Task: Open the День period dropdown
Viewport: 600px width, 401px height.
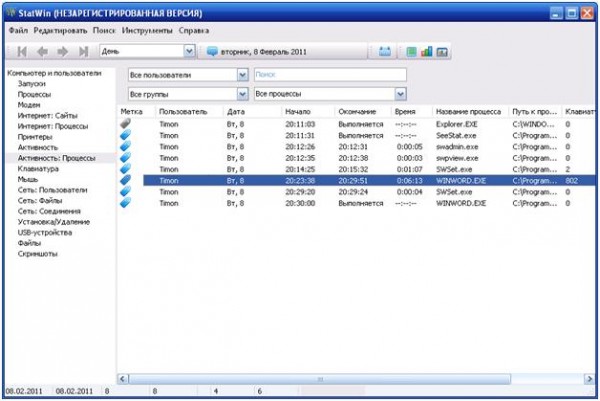Action: point(189,51)
